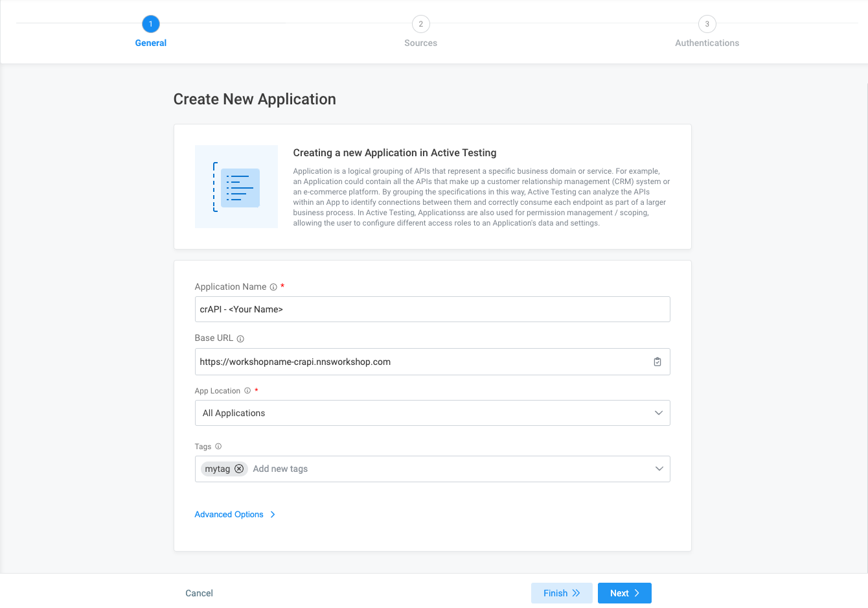The image size is (868, 608).
Task: Click the Base URL label
Action: pos(214,338)
